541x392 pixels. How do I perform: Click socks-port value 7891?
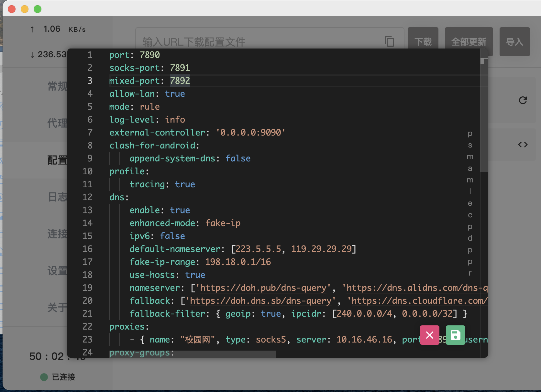pyautogui.click(x=180, y=68)
